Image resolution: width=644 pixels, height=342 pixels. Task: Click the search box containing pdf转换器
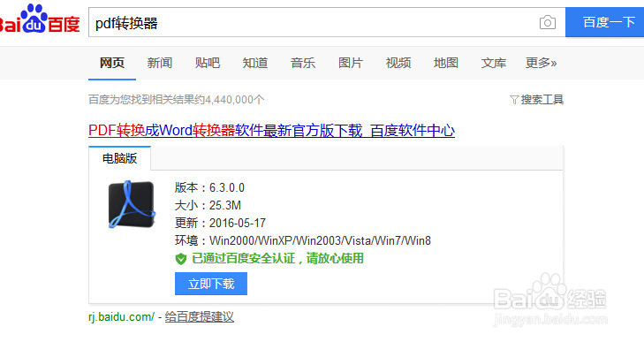click(327, 23)
